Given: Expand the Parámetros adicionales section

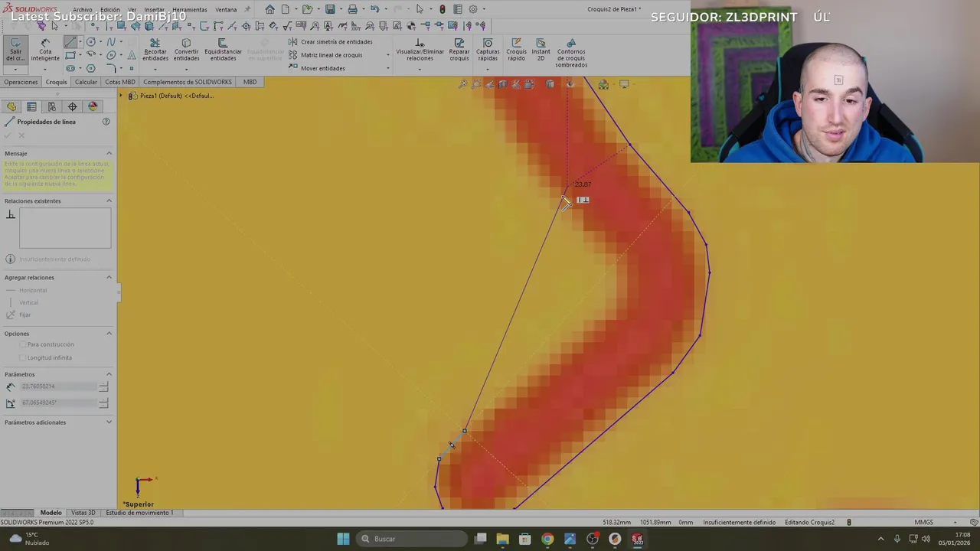Looking at the screenshot, I should [x=109, y=422].
